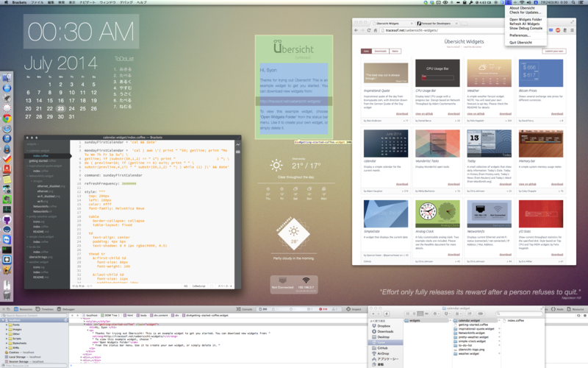Sort widgets by Name tab
Image resolution: width=588 pixels, height=368 pixels.
click(x=395, y=51)
